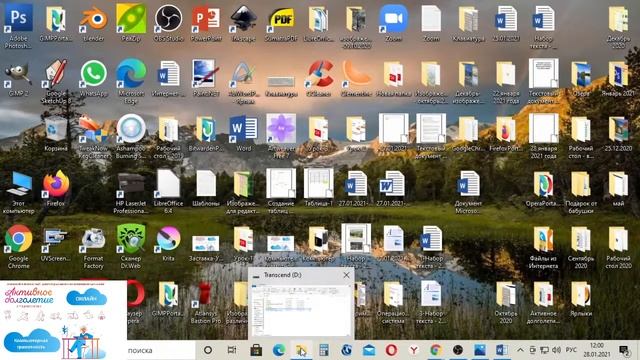Select the GIMP 2 desktop icon
The height and width of the screenshot is (360, 640).
18,78
